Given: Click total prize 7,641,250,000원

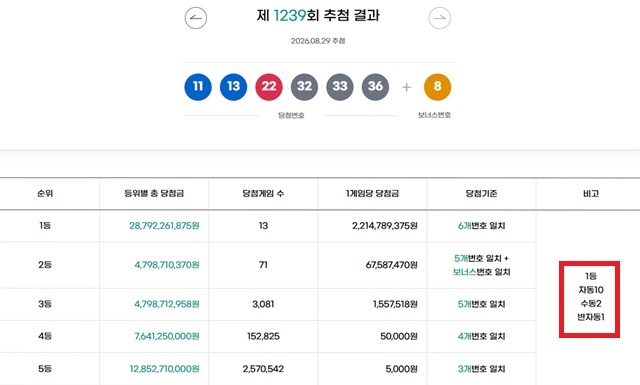Looking at the screenshot, I should pos(167,336).
